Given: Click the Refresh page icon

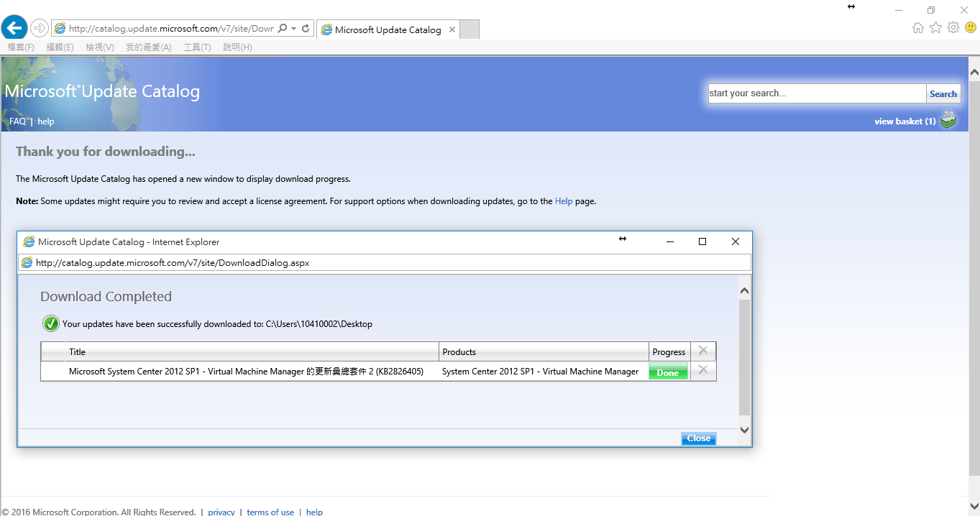Looking at the screenshot, I should click(306, 29).
